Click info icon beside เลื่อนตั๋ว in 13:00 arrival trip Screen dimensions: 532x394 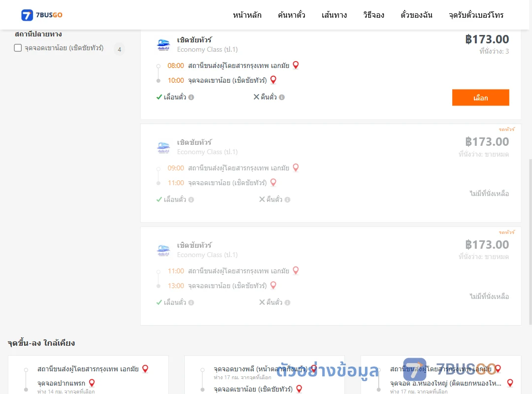pos(191,303)
